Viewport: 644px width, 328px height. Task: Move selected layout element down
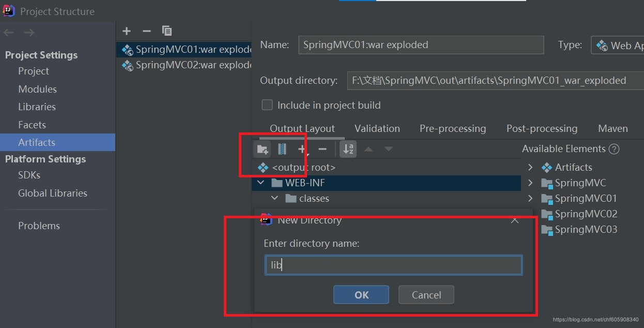point(389,149)
